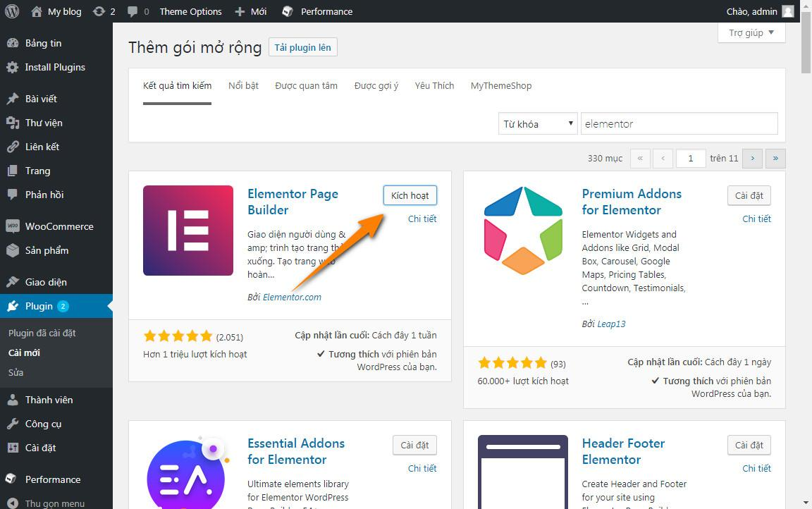Viewport: 812px width, 509px height.
Task: Click the WordPress logo icon
Action: pos(12,11)
